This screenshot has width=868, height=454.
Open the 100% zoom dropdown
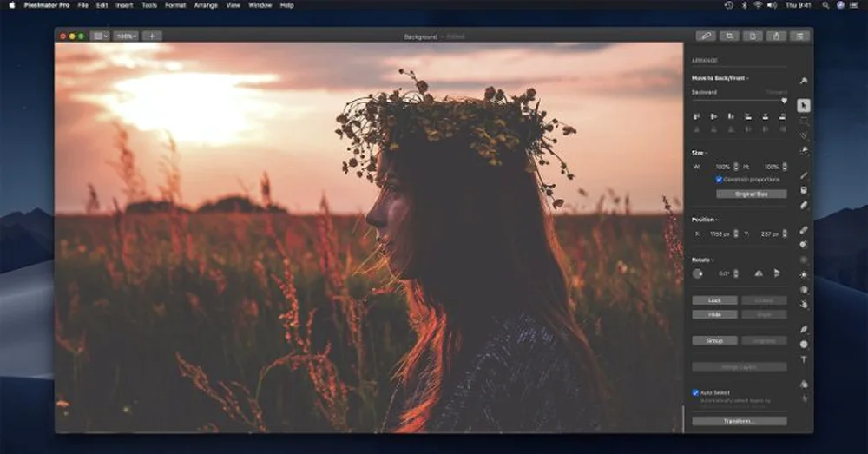(127, 36)
